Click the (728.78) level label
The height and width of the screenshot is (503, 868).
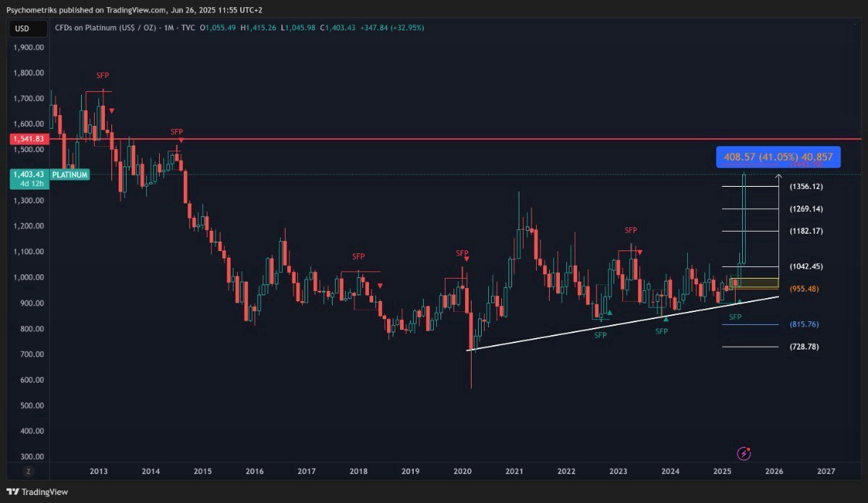[804, 347]
